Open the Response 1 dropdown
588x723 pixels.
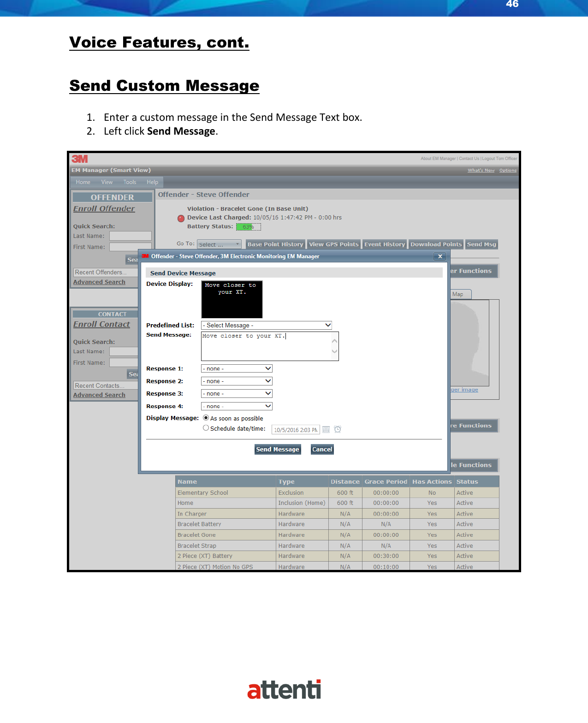[x=237, y=368]
